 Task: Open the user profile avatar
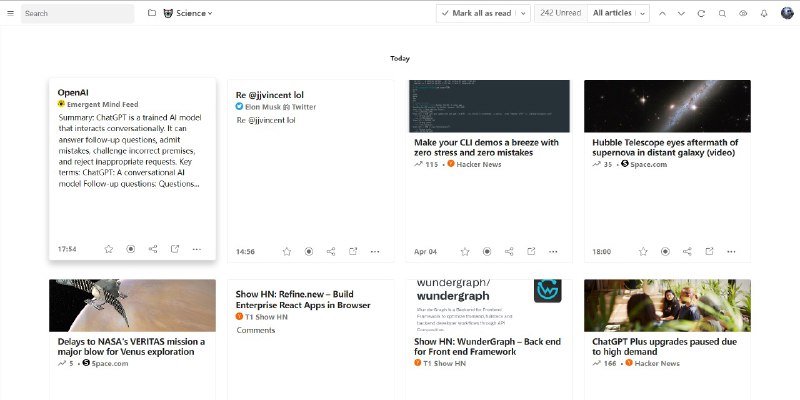[787, 13]
